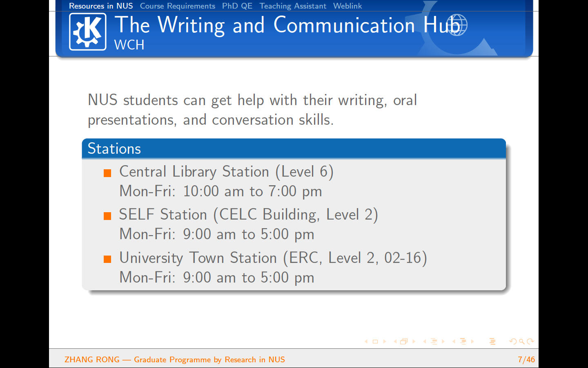Click the go forward curved arrow icon

coord(530,341)
